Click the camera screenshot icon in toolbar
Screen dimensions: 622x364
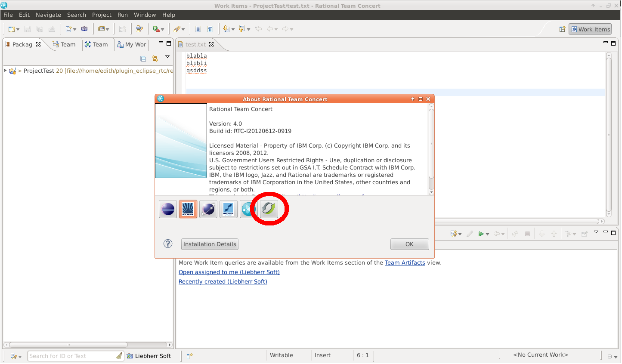pos(84,29)
